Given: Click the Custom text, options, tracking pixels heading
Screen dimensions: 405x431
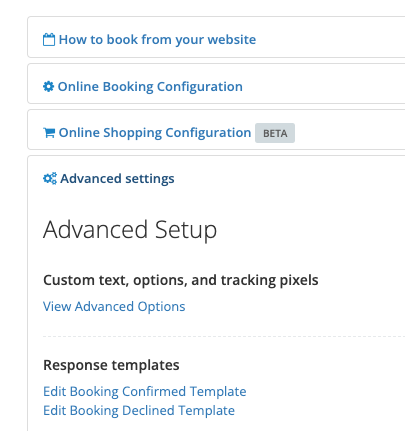Looking at the screenshot, I should click(x=181, y=280).
